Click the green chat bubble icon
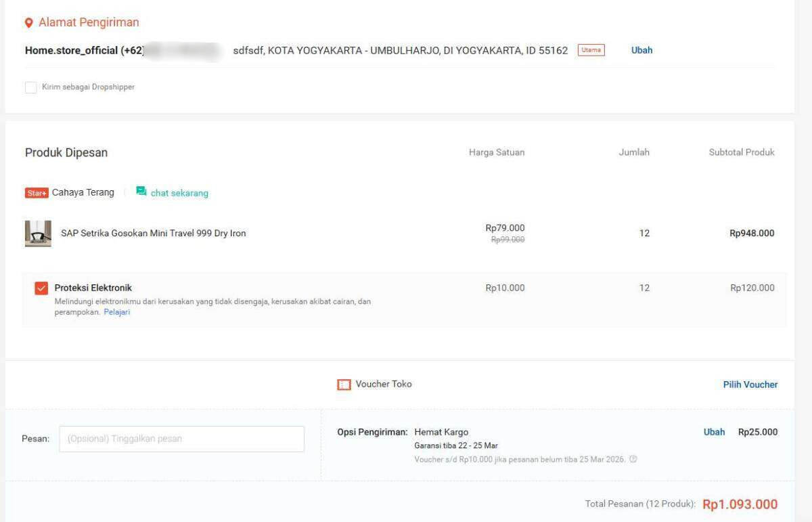Viewport: 812px width, 522px height. click(141, 192)
